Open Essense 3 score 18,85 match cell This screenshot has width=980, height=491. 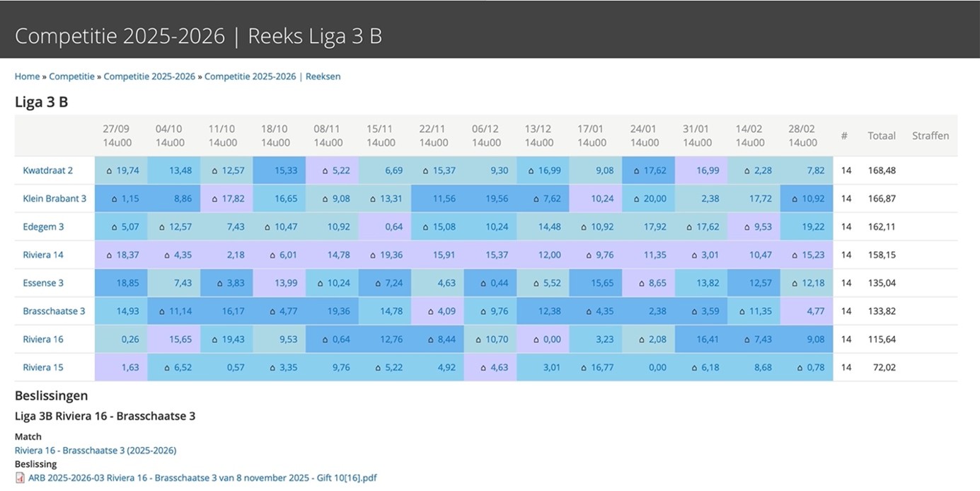(x=127, y=283)
